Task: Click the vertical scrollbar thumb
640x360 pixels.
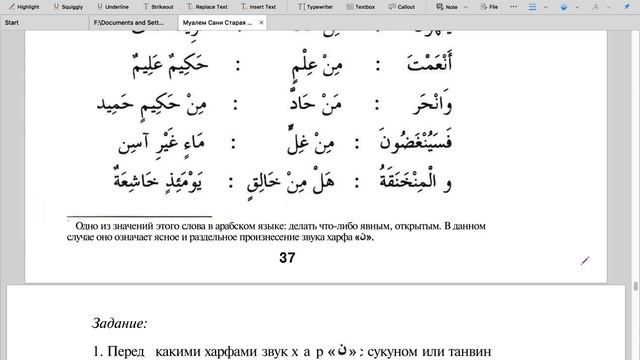Action: pyautogui.click(x=636, y=286)
